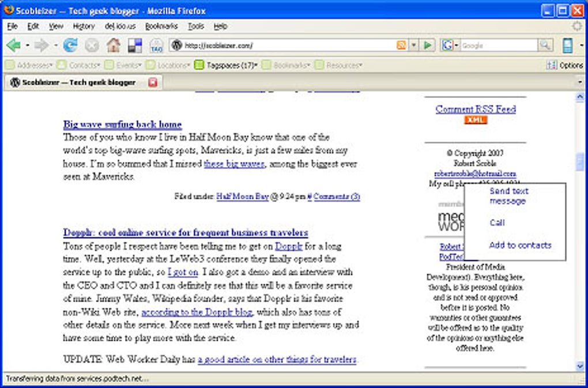Click the Forward arrow button
The height and width of the screenshot is (388, 588).
42,46
